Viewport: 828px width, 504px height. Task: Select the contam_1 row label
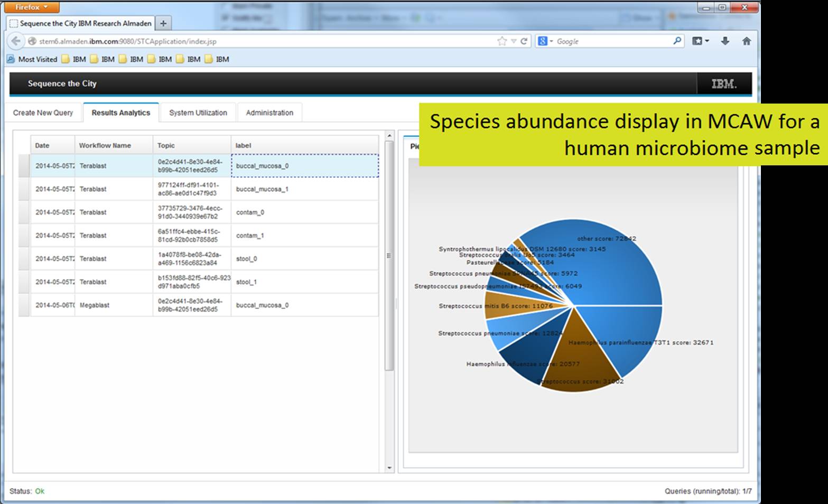pyautogui.click(x=250, y=236)
